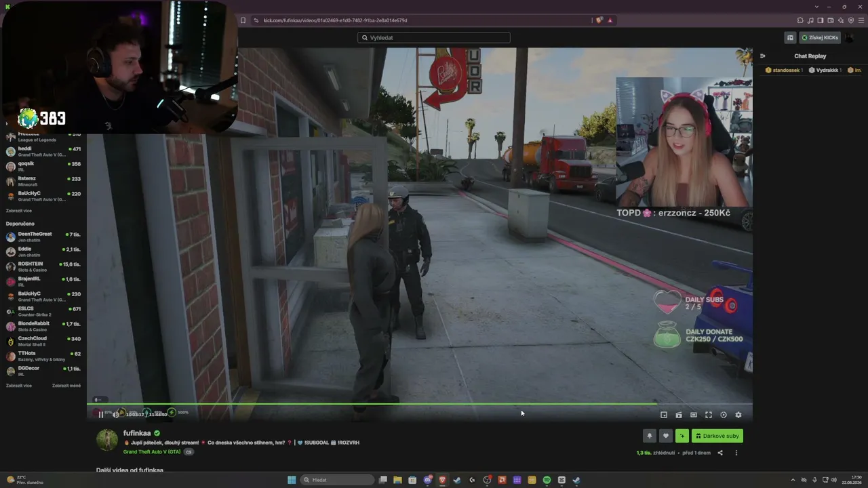The image size is (868, 488).
Task: Enter fullscreen video mode
Action: click(x=709, y=415)
